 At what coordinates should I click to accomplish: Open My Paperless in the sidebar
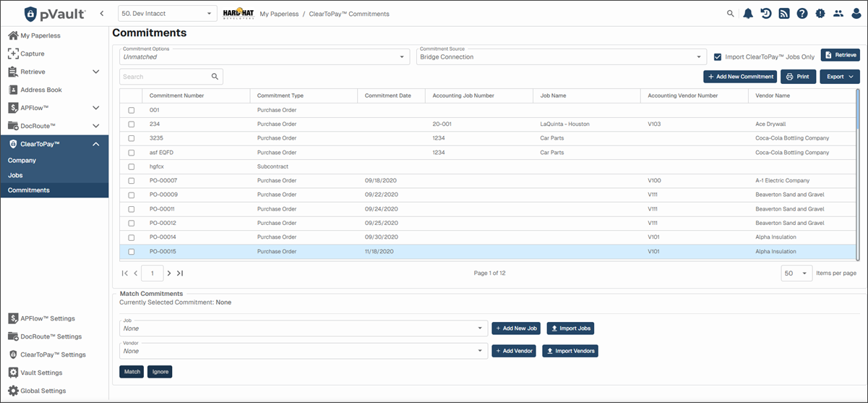[35, 35]
